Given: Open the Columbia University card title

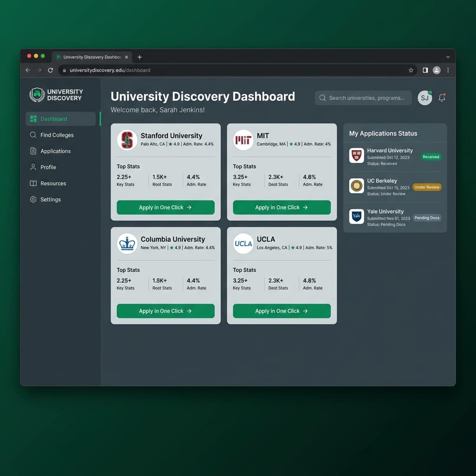Looking at the screenshot, I should (173, 239).
